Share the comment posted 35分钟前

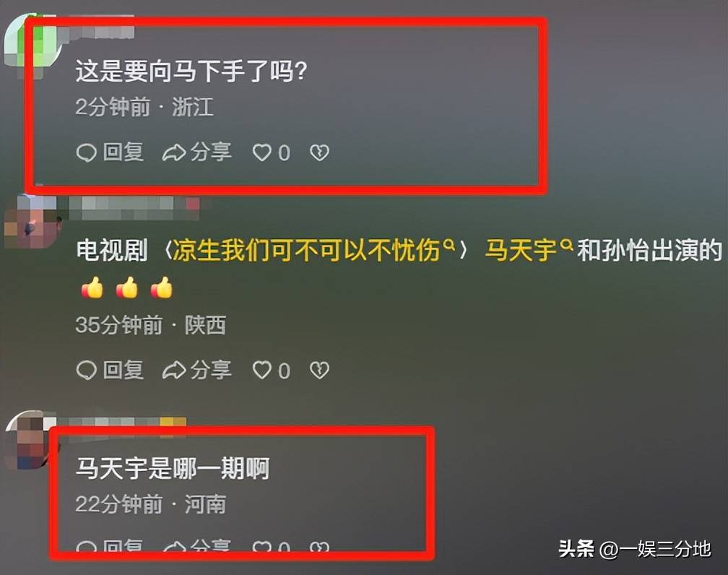197,370
